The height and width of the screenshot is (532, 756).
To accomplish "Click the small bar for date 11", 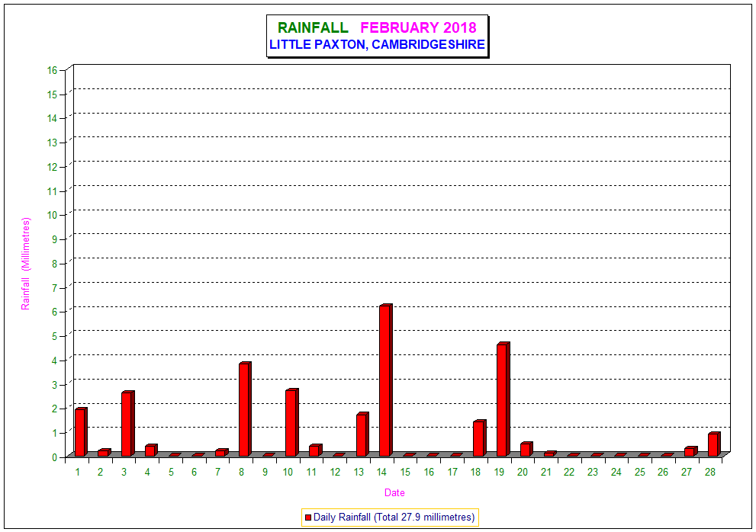I will pyautogui.click(x=315, y=450).
